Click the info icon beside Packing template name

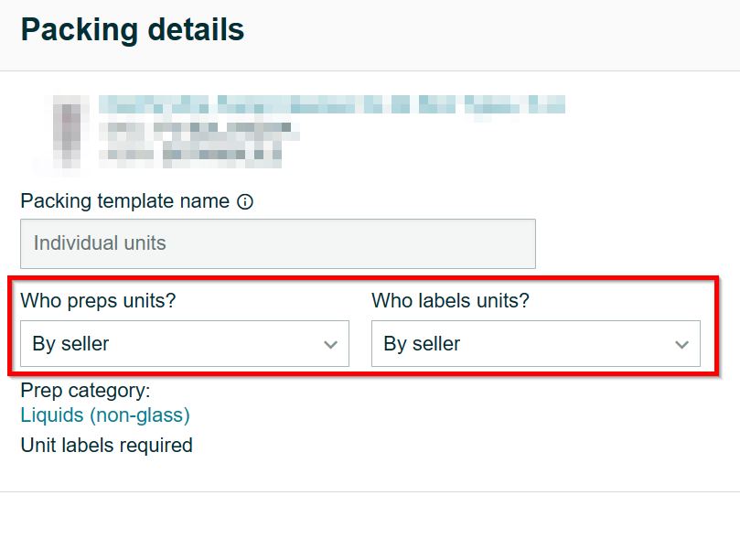click(x=245, y=201)
